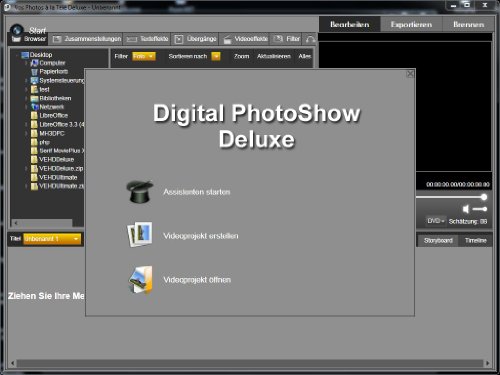Click the Schätzung estimate text
This screenshot has height=375, width=500.
click(x=468, y=221)
